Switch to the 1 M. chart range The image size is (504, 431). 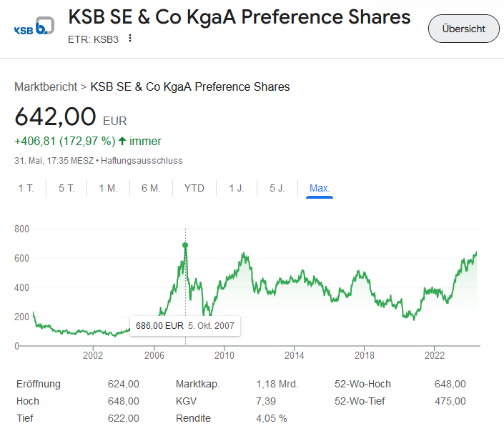pyautogui.click(x=108, y=188)
